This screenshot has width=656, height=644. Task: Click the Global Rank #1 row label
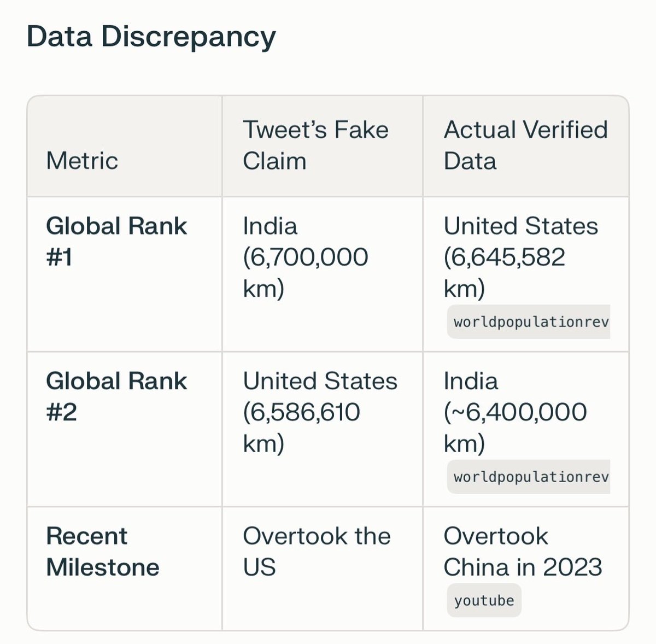pyautogui.click(x=116, y=241)
